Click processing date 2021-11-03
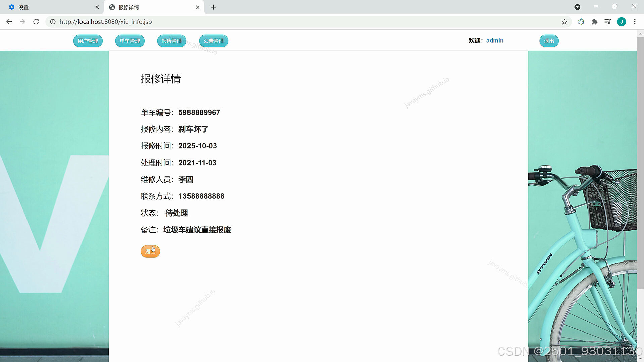Viewport: 644px width, 362px height. click(x=197, y=163)
